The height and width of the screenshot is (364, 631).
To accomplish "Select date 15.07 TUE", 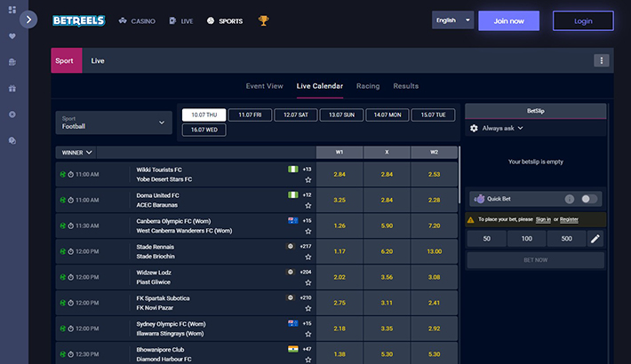I will tap(434, 115).
